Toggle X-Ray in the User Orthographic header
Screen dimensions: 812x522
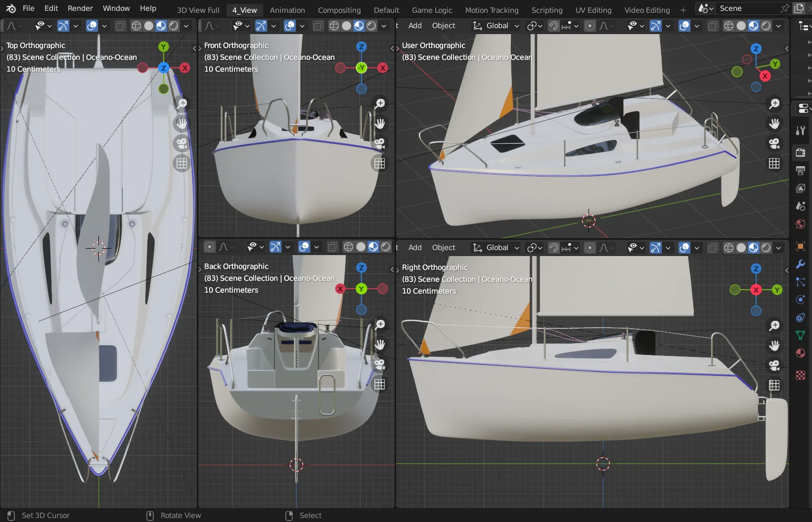point(712,25)
